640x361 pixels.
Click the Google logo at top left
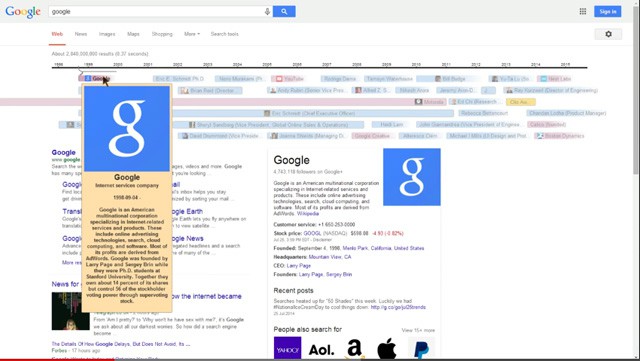[x=23, y=12]
